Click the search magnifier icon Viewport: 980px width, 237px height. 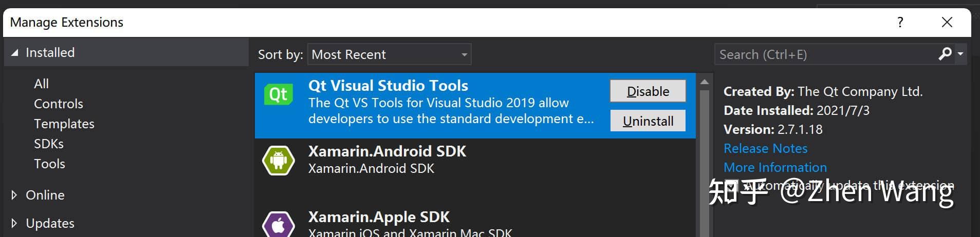click(x=945, y=54)
